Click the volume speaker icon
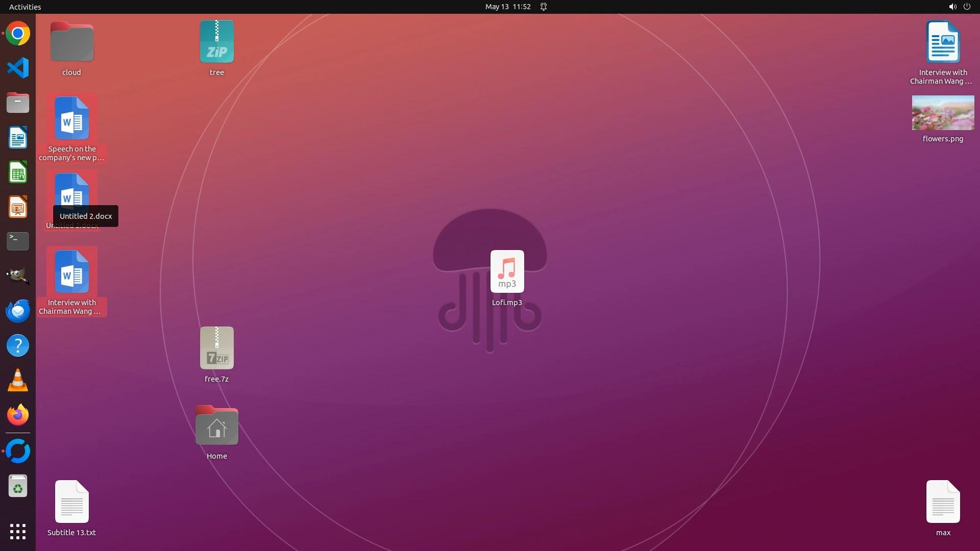Viewport: 980px width, 551px height. (952, 7)
